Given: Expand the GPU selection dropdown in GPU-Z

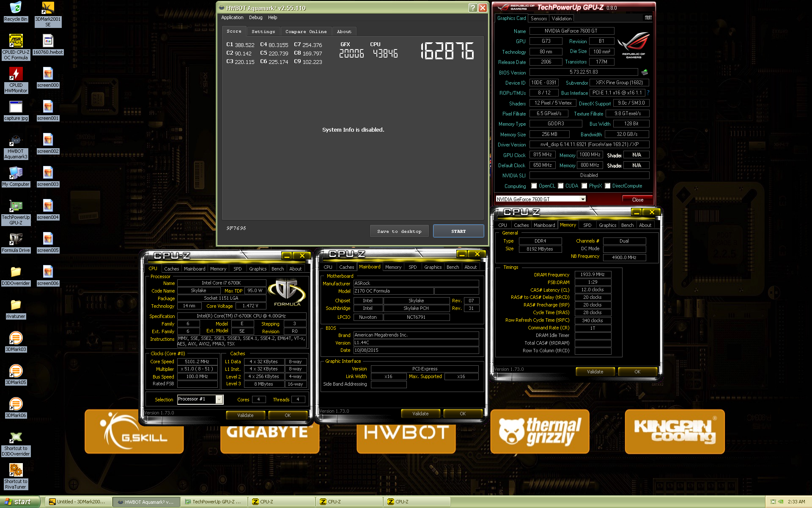Looking at the screenshot, I should (583, 199).
